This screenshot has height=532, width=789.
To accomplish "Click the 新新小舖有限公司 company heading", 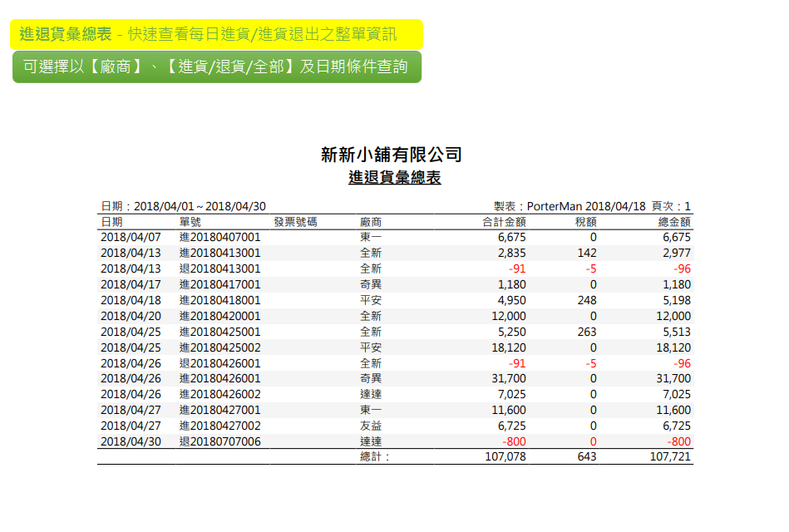I will (391, 155).
